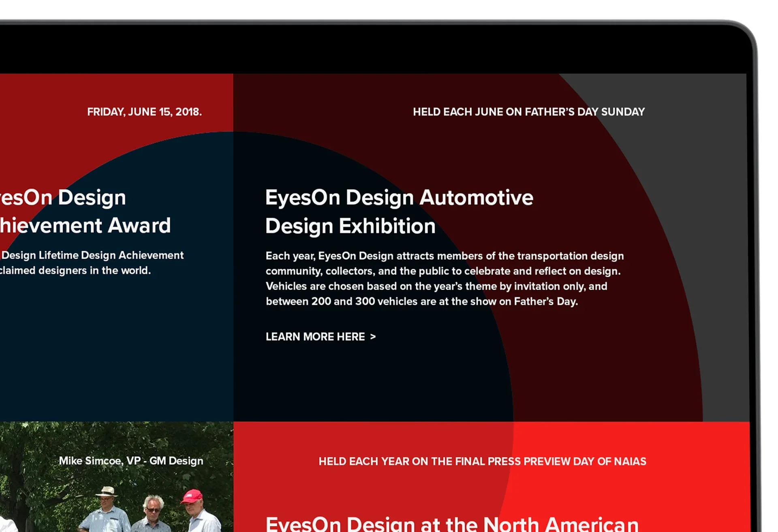
Task: Click the line about 200 and 300 vehicles
Action: point(421,301)
